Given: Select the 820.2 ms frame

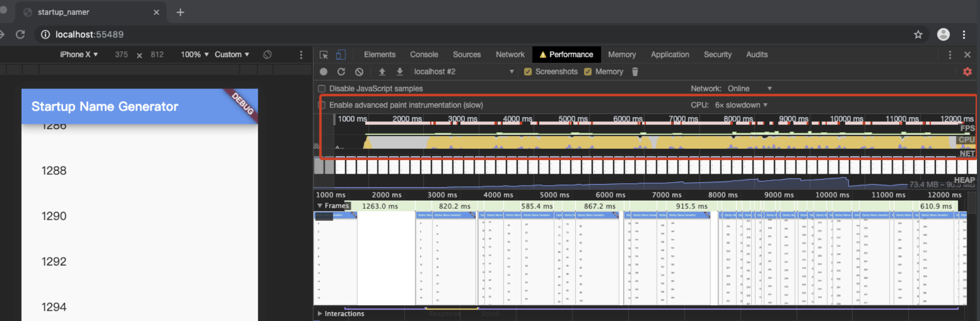Looking at the screenshot, I should (x=454, y=206).
